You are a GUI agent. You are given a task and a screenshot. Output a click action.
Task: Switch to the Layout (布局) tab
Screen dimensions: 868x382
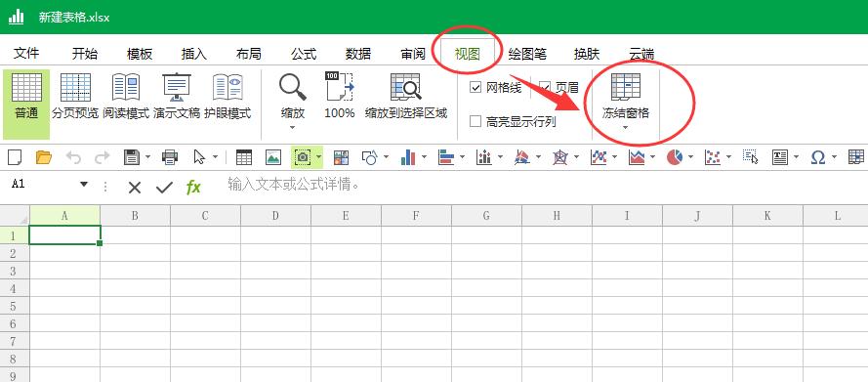249,54
